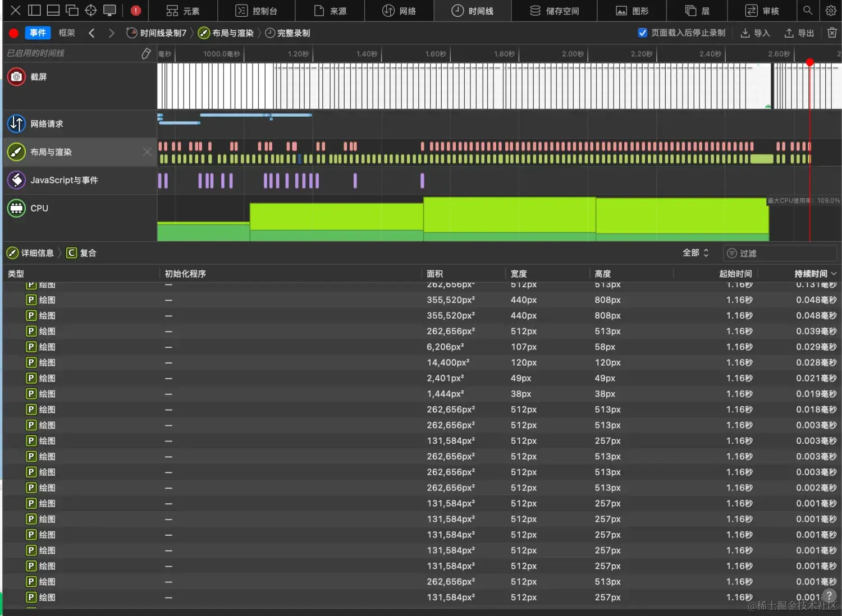Image resolution: width=842 pixels, height=616 pixels.
Task: Click the 复合 (Composite) breadcrumb
Action: click(x=81, y=253)
